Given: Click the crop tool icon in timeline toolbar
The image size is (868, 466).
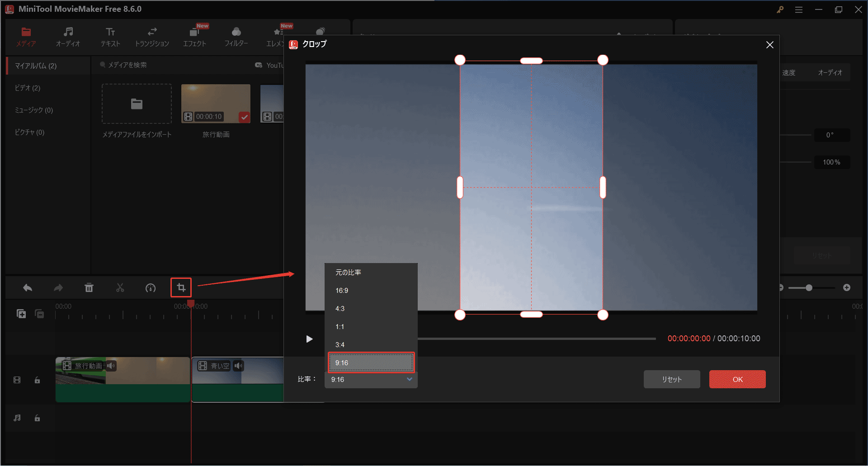Looking at the screenshot, I should [x=181, y=287].
